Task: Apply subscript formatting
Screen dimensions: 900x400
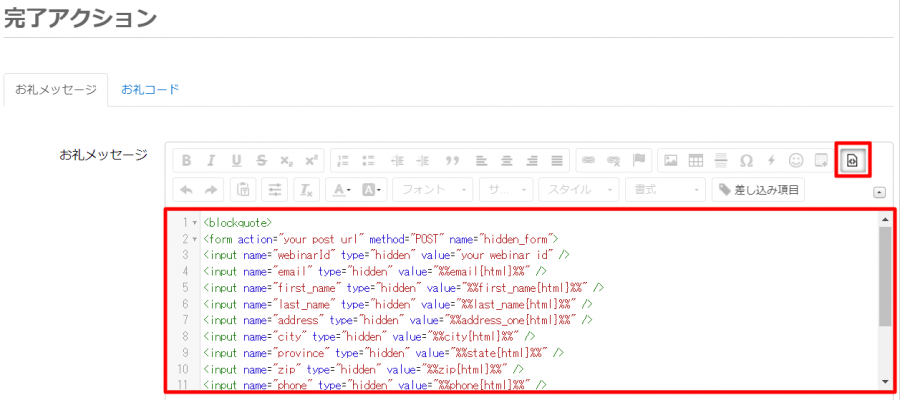Action: click(x=286, y=161)
